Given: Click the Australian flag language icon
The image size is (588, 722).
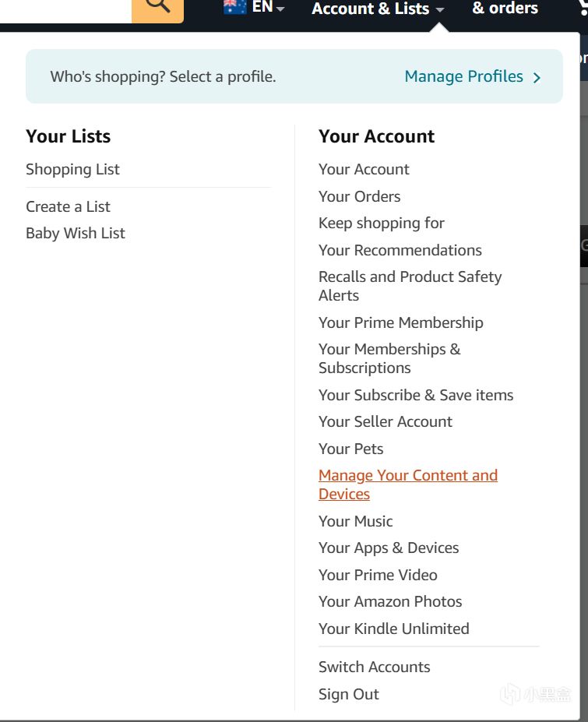Looking at the screenshot, I should (234, 7).
